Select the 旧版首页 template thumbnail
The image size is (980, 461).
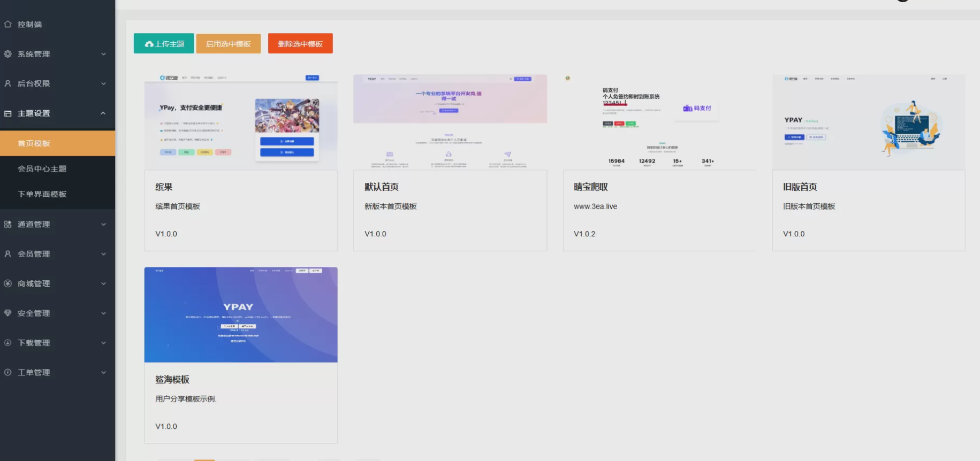pos(869,122)
